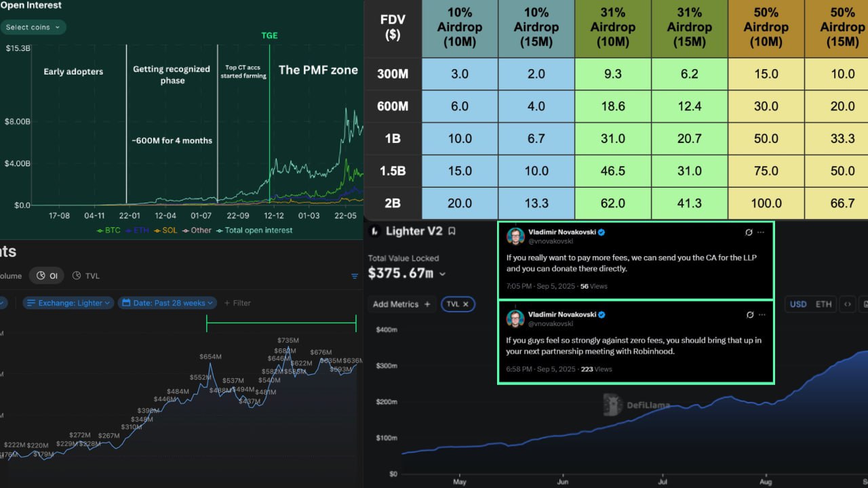Switch to the TVL tab with pie icon
This screenshot has height=488, width=868.
click(x=86, y=276)
